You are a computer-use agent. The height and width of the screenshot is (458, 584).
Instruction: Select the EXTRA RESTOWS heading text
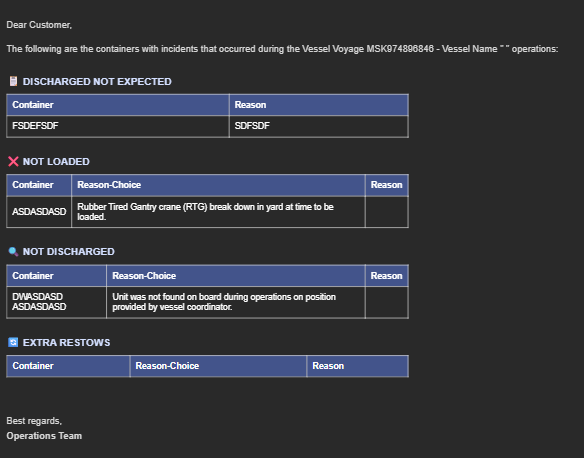pos(66,343)
